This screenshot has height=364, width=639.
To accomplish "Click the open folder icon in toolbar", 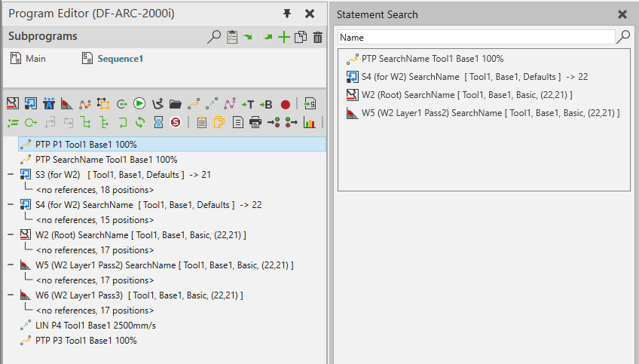I will [175, 103].
